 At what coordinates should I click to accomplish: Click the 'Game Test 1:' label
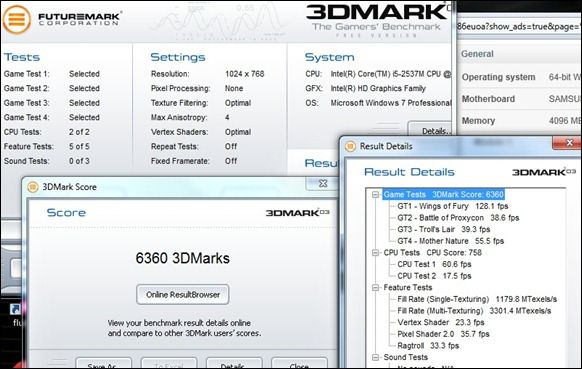tap(27, 74)
